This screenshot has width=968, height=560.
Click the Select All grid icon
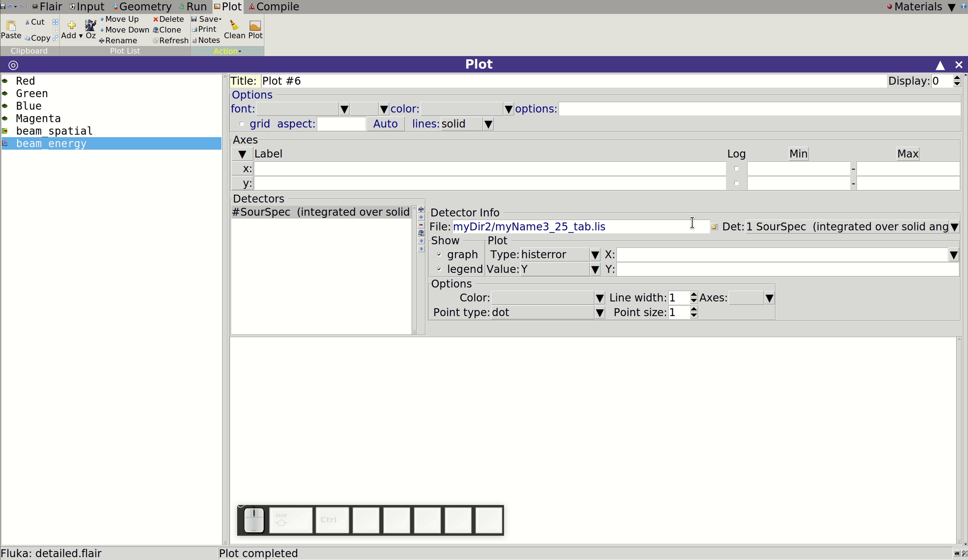(x=55, y=22)
